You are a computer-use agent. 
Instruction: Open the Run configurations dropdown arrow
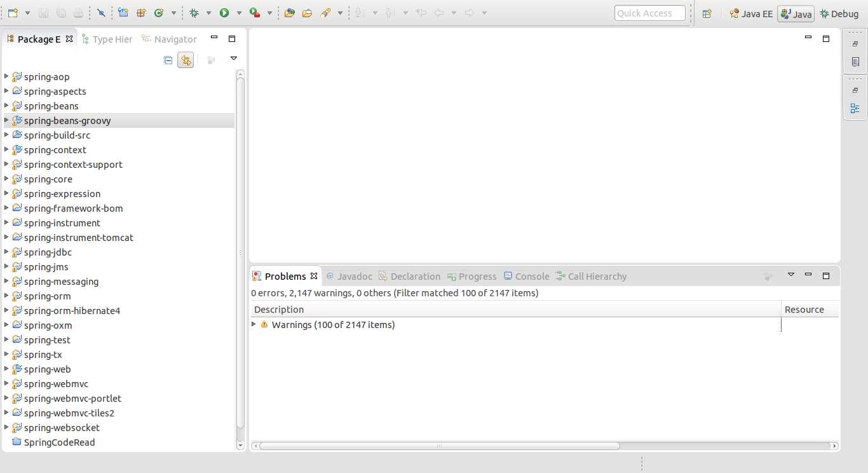point(239,13)
